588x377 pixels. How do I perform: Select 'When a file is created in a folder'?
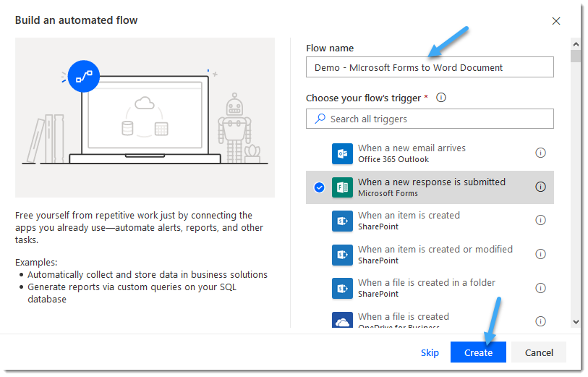430,288
